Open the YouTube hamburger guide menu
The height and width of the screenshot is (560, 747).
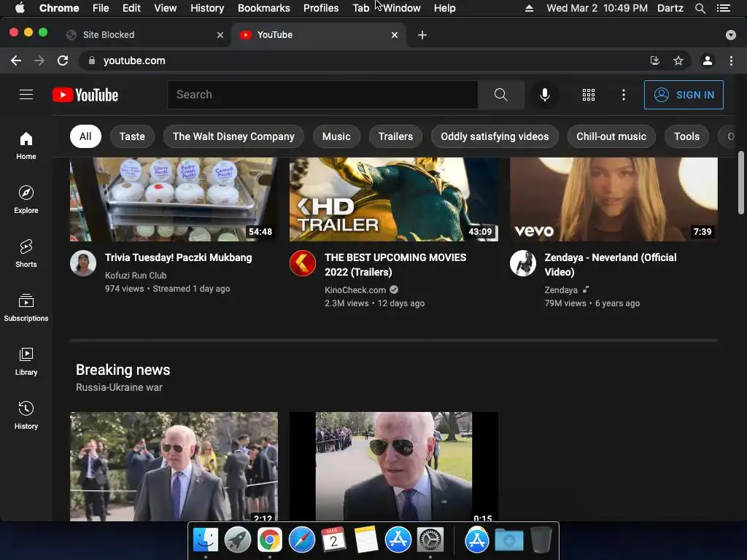pos(26,95)
